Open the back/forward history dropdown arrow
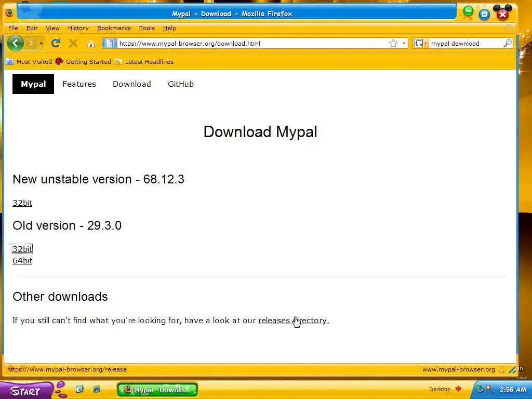This screenshot has width=532, height=399. (x=41, y=44)
